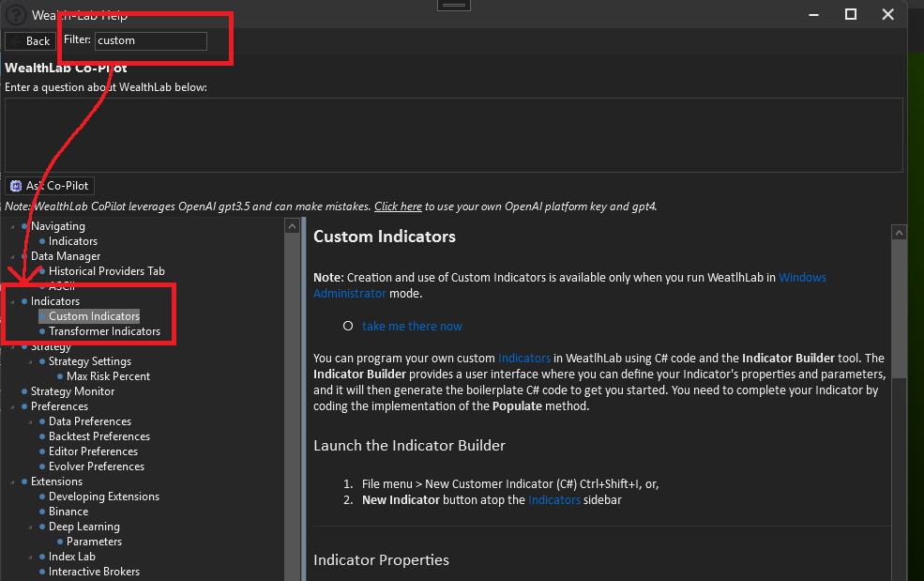The height and width of the screenshot is (581, 924).
Task: Click the 'take me there now' link
Action: (412, 326)
